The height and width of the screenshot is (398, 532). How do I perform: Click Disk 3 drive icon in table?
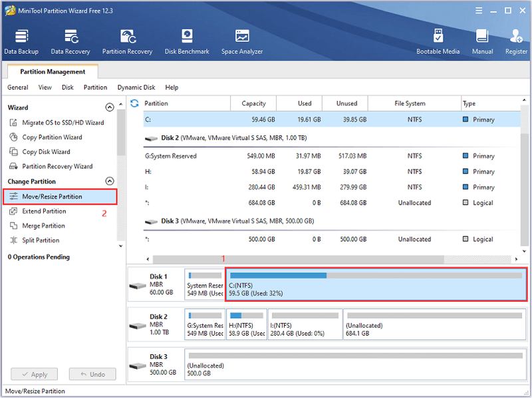pyautogui.click(x=152, y=222)
